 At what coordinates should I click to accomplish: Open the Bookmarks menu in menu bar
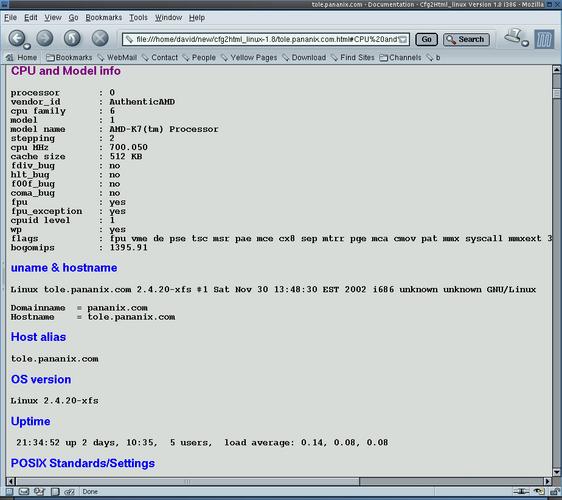[104, 17]
